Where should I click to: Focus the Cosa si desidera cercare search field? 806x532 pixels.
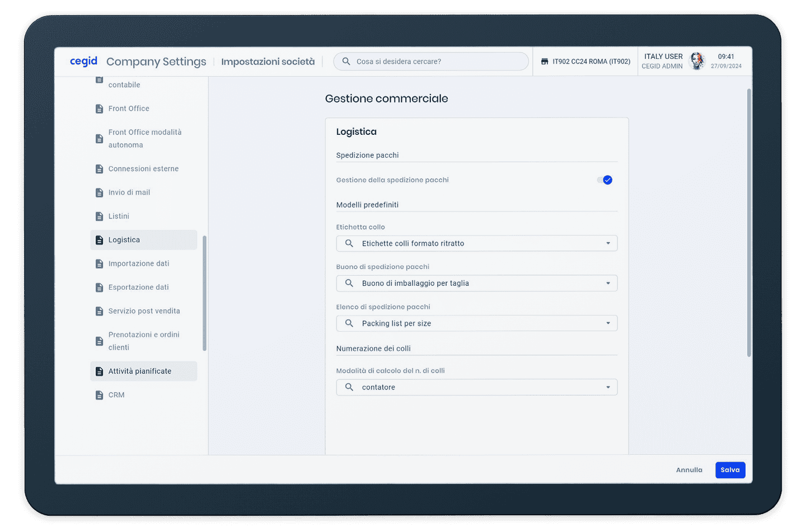click(437, 62)
